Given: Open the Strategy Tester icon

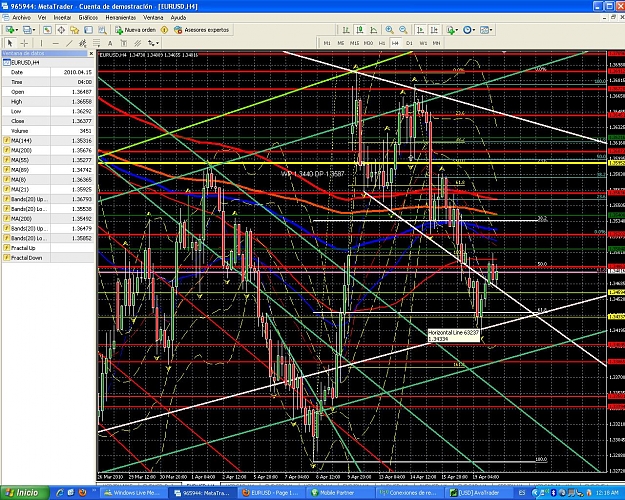Looking at the screenshot, I should (102, 30).
